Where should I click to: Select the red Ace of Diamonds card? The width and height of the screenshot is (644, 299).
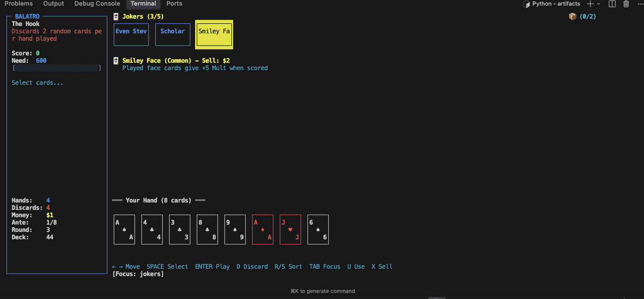pyautogui.click(x=263, y=229)
